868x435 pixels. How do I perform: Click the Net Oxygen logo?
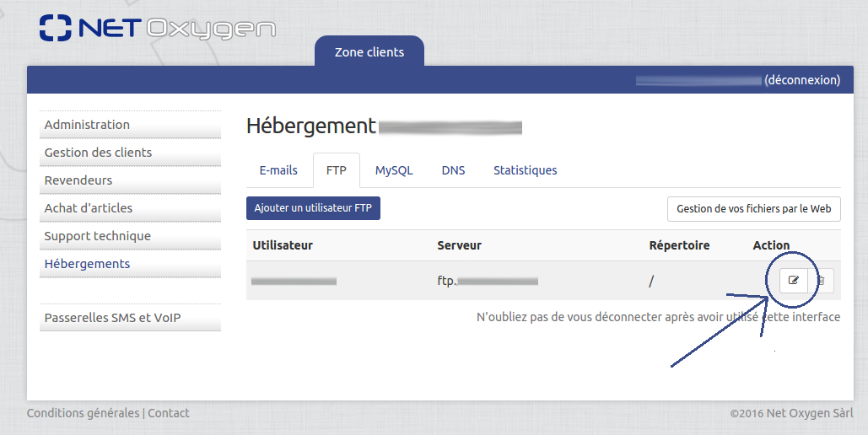tap(157, 28)
